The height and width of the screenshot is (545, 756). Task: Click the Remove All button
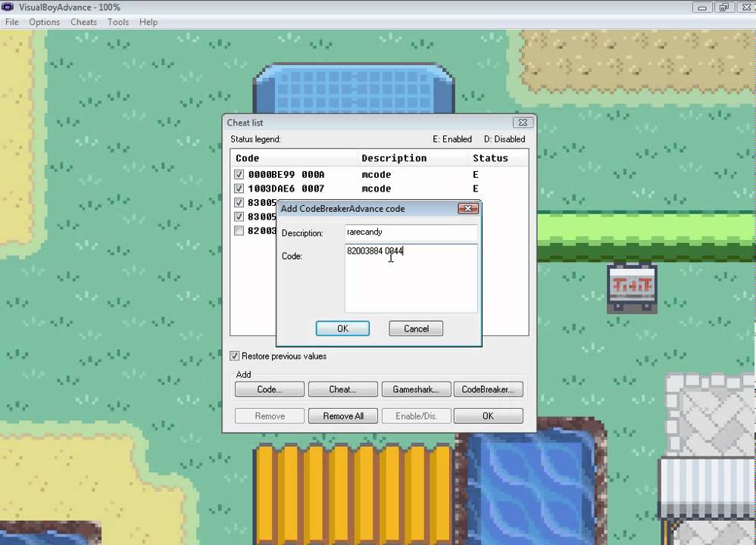[x=343, y=416]
